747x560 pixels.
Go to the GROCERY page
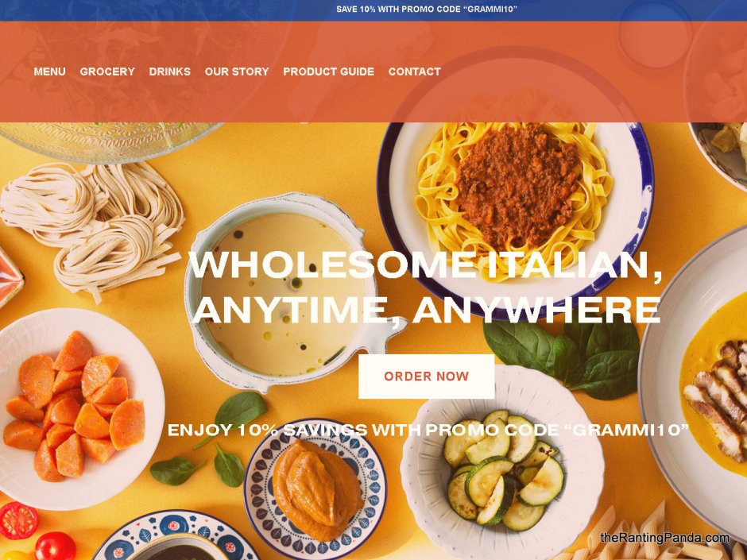click(x=107, y=71)
